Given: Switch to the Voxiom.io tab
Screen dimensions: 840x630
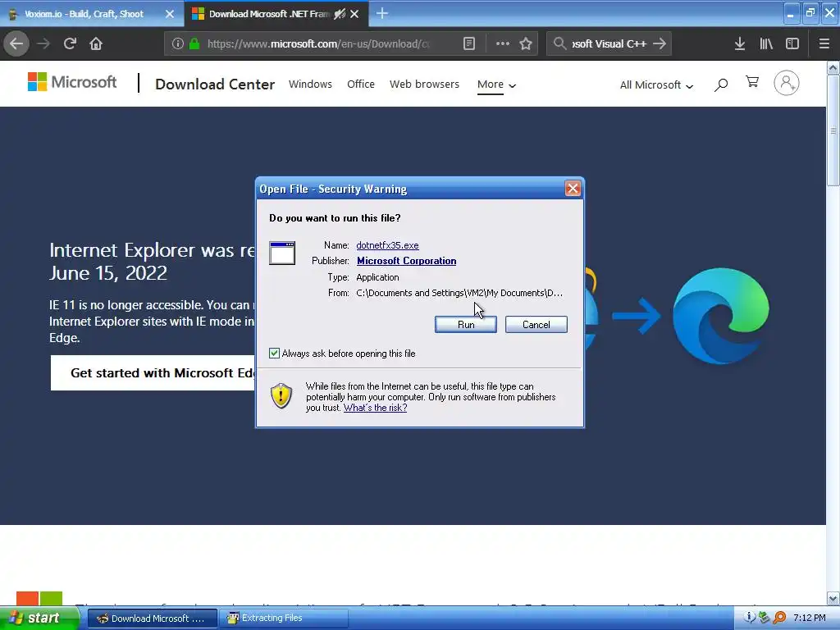Looking at the screenshot, I should point(91,14).
